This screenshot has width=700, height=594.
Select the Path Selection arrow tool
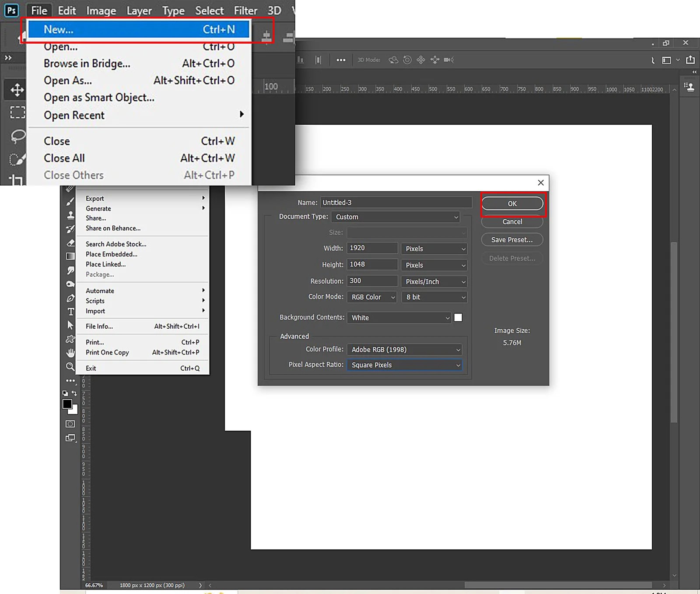coord(70,325)
